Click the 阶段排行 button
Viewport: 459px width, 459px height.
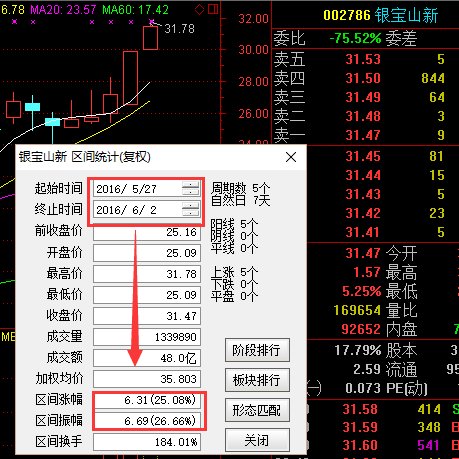point(257,350)
